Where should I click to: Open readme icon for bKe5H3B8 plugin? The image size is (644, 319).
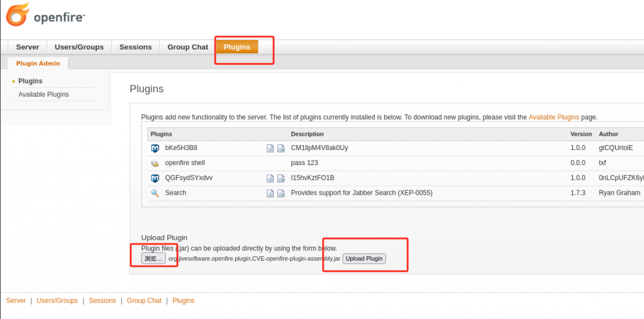[x=270, y=148]
